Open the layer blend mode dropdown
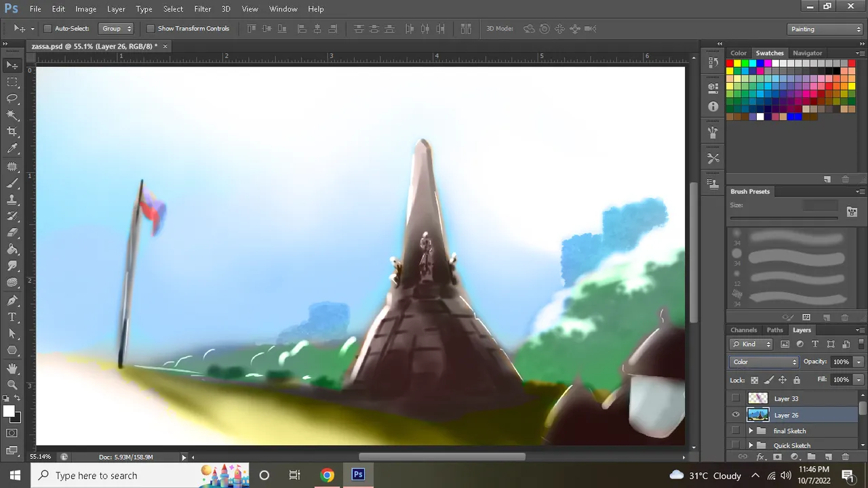This screenshot has height=488, width=868. point(764,362)
